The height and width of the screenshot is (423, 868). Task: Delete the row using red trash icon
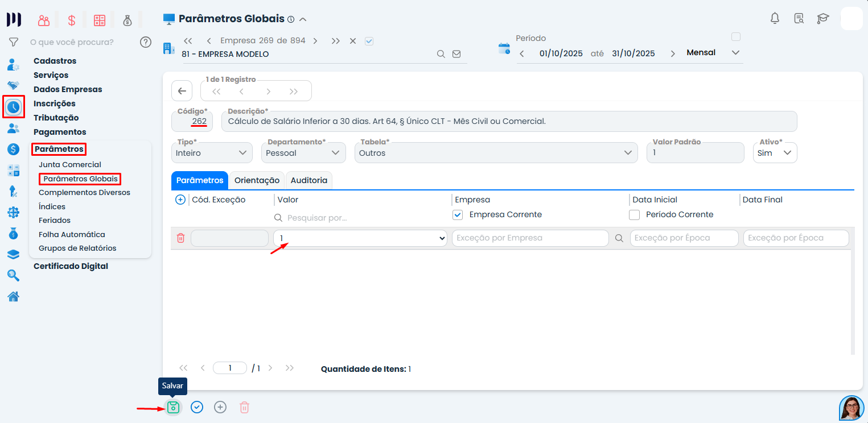(180, 238)
